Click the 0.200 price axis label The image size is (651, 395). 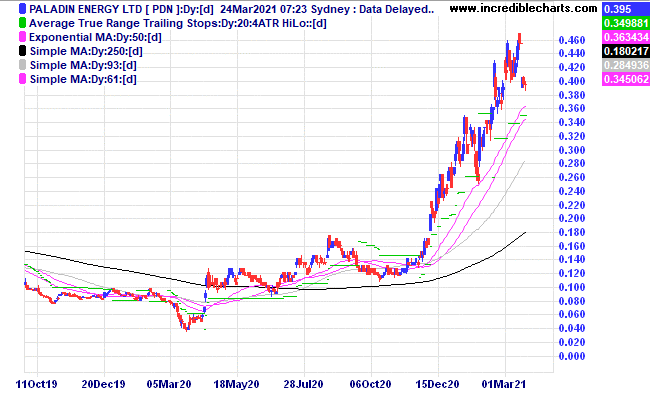pyautogui.click(x=572, y=218)
